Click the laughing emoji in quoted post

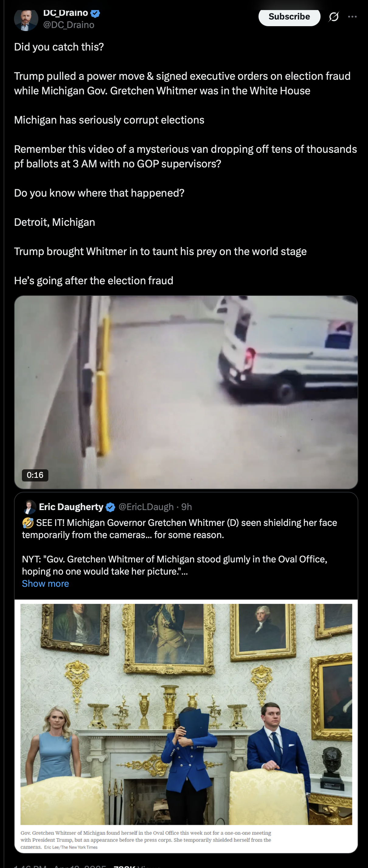pyautogui.click(x=28, y=523)
